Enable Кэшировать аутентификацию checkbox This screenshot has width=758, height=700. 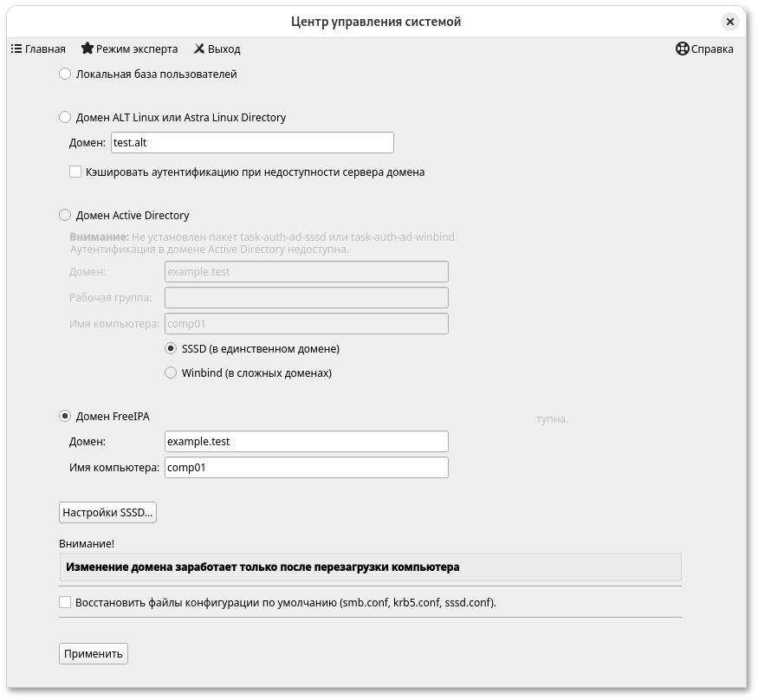tap(75, 172)
